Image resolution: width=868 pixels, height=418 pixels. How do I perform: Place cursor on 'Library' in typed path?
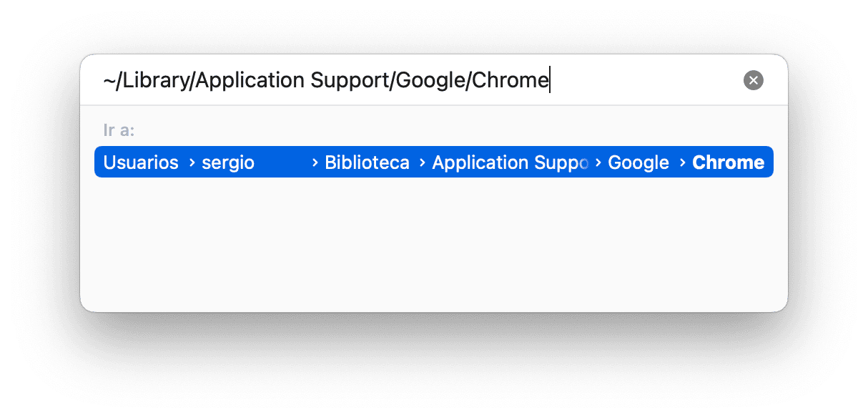[x=155, y=80]
